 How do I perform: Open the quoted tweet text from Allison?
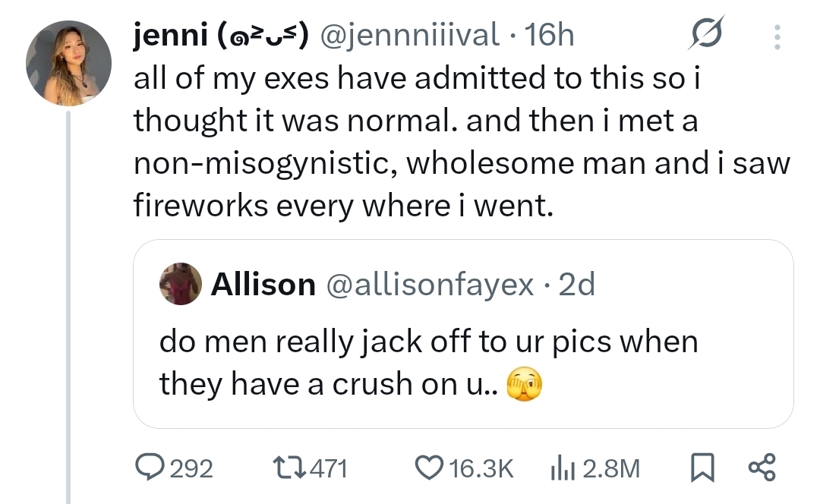click(x=427, y=363)
